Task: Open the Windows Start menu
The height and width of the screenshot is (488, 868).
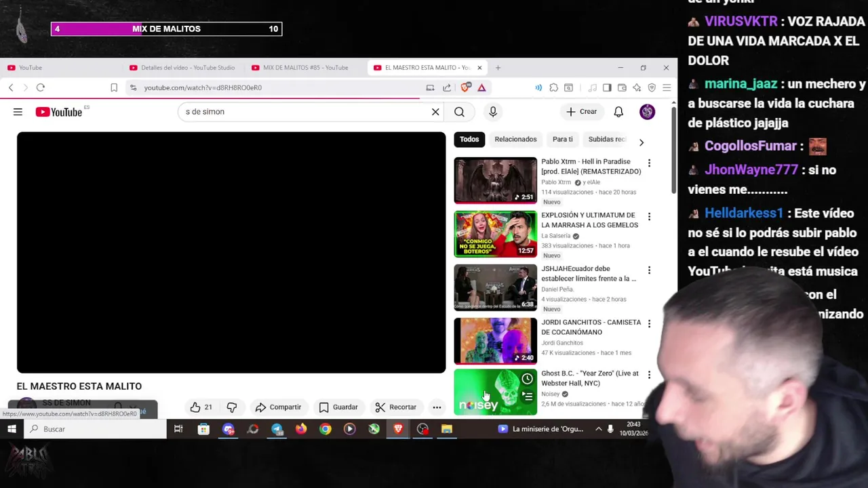Action: click(x=12, y=429)
